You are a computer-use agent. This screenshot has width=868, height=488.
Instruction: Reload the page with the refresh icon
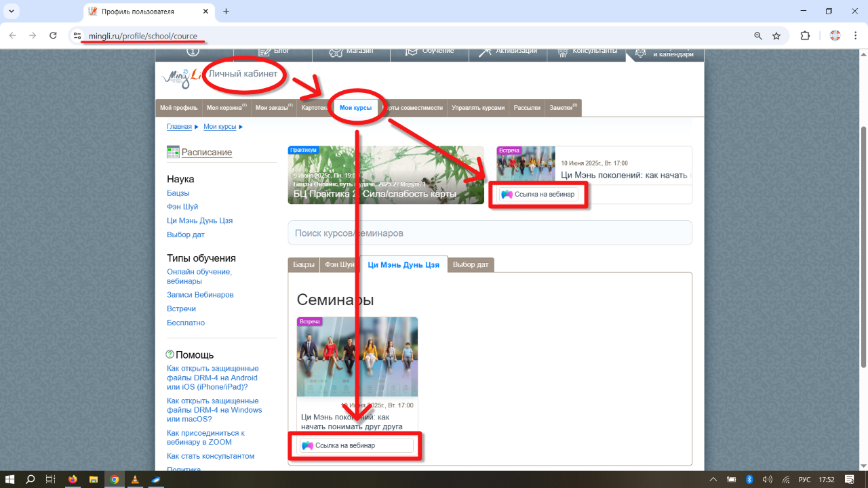pos(53,36)
